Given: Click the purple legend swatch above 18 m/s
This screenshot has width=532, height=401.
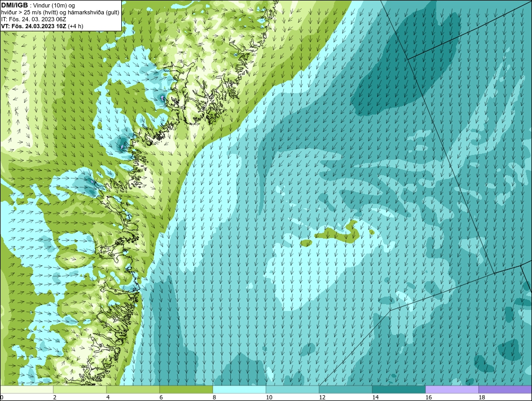Looking at the screenshot, I should click(x=505, y=389).
